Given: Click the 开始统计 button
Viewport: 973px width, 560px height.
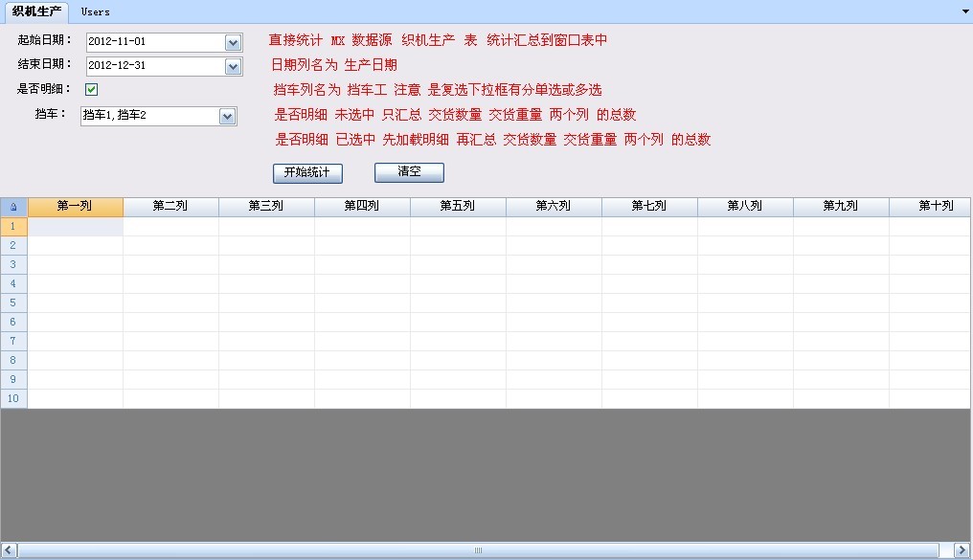Looking at the screenshot, I should 307,173.
